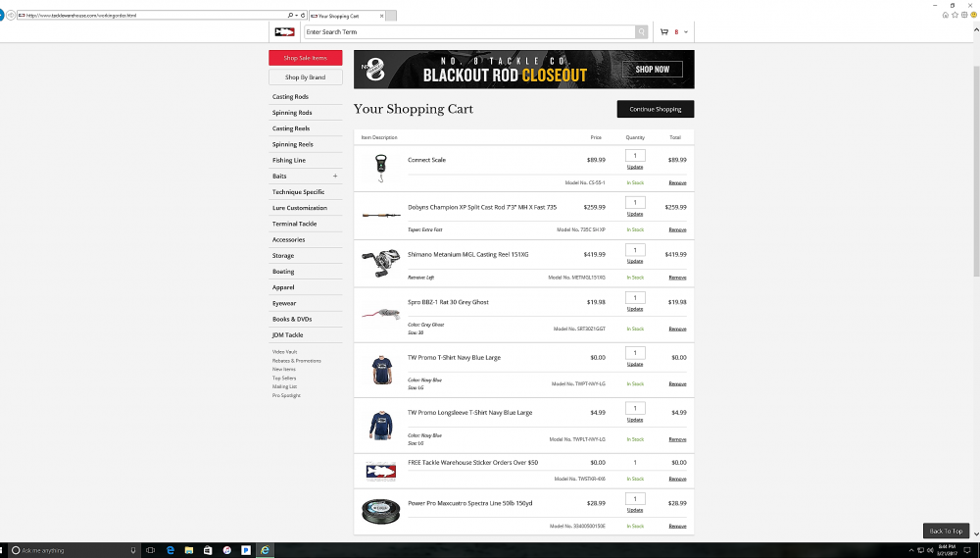Remove the Connect Scale from cart
This screenshot has width=980, height=558.
tap(677, 182)
